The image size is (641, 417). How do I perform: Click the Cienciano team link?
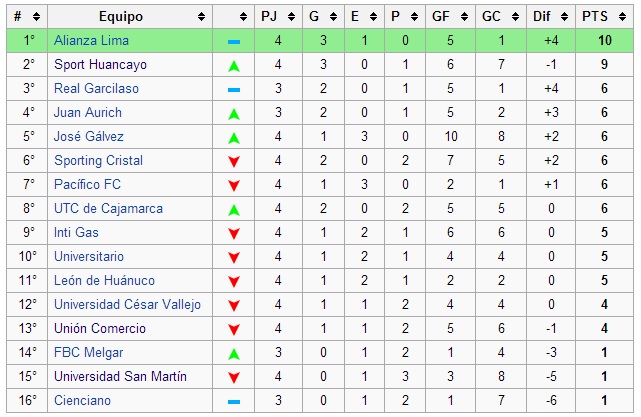[x=82, y=401]
